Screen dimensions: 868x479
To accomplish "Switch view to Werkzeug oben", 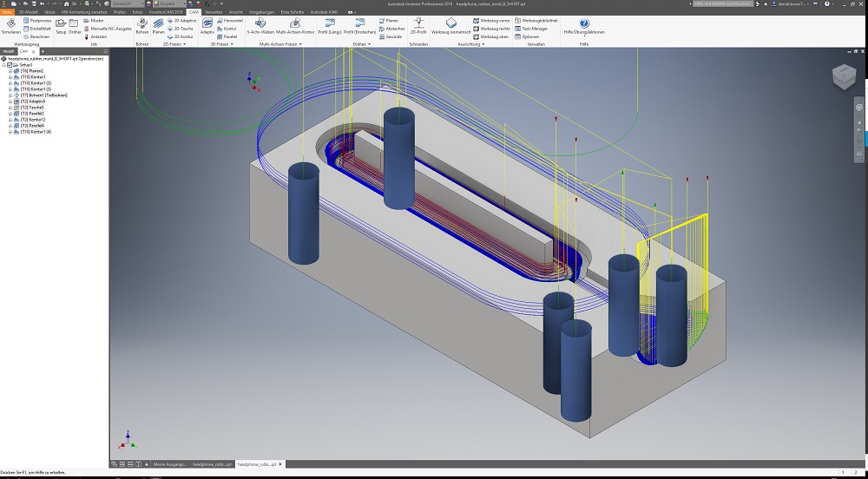I will (x=491, y=36).
